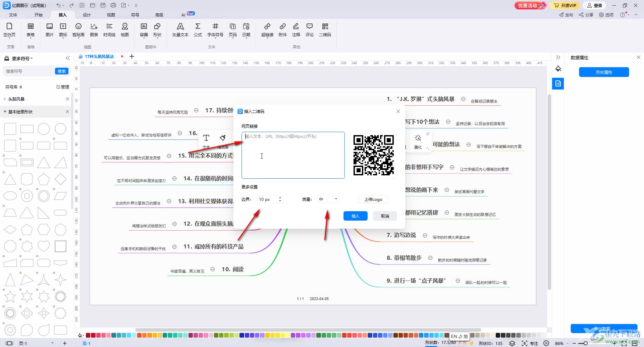
Task: Collapse the 'J.K. 罗琳' branch toggle
Action: pos(463,99)
